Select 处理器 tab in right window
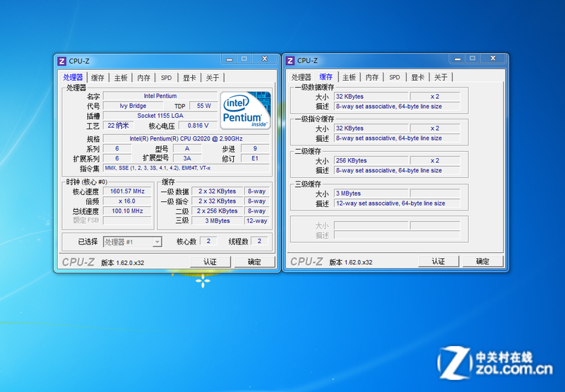The width and height of the screenshot is (565, 392). tap(302, 78)
